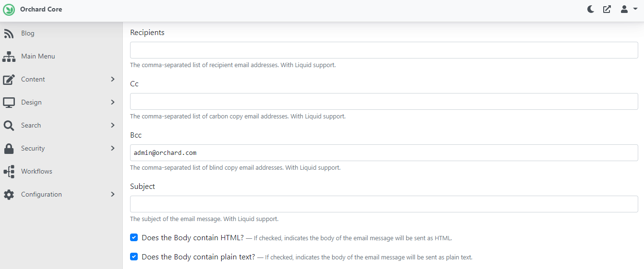
Task: Click the Orchard Core logo icon
Action: (9, 10)
